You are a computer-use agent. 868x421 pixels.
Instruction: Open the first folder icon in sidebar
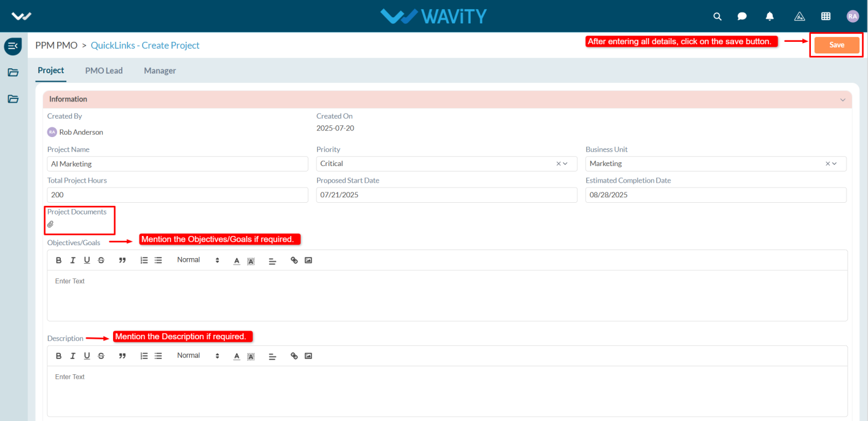point(13,73)
